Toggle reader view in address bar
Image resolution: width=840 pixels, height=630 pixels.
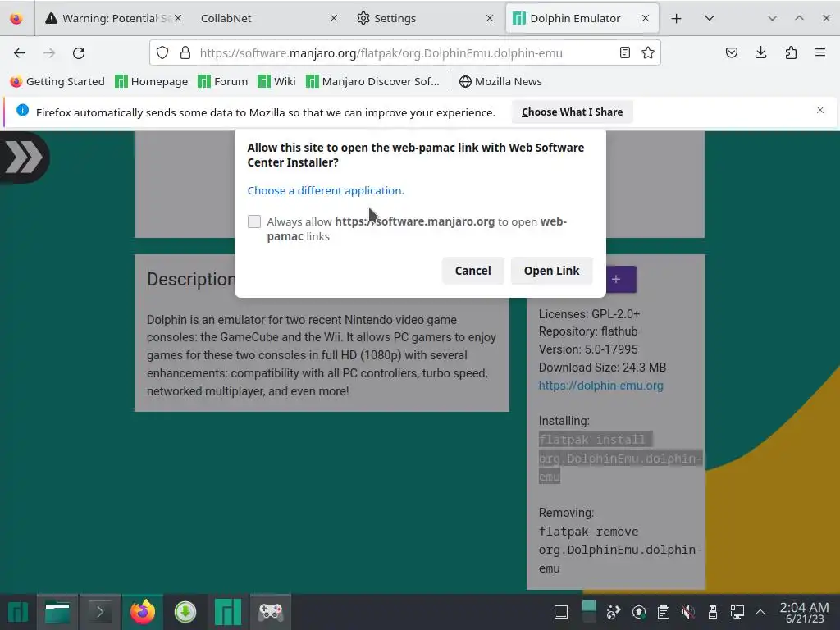coord(624,52)
